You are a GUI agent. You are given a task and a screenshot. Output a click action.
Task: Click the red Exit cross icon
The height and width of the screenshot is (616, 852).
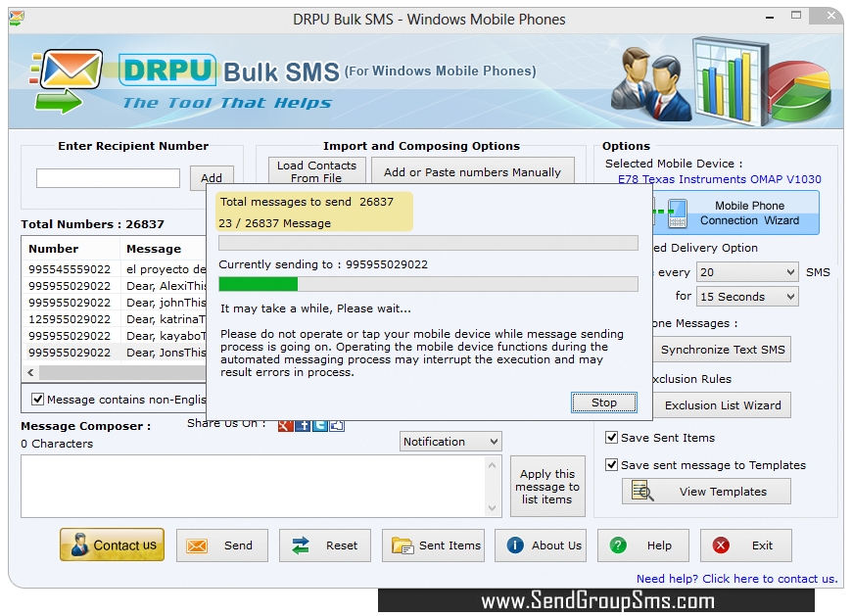pyautogui.click(x=721, y=545)
